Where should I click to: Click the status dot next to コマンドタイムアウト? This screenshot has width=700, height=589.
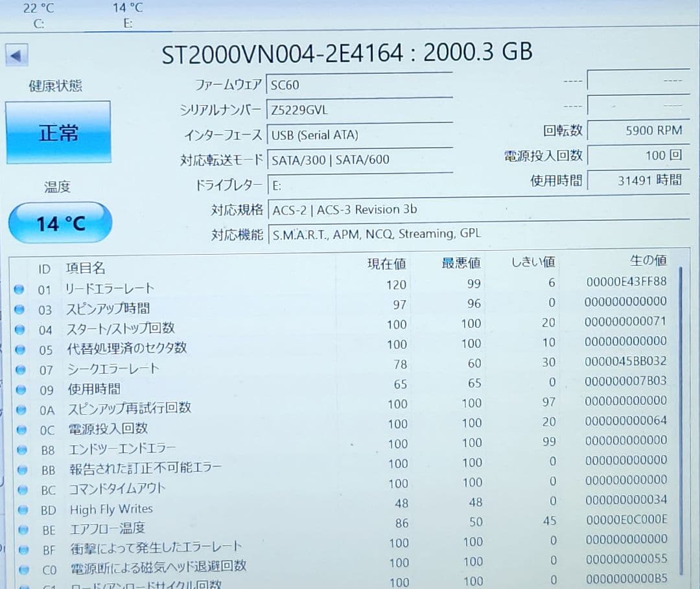click(19, 490)
